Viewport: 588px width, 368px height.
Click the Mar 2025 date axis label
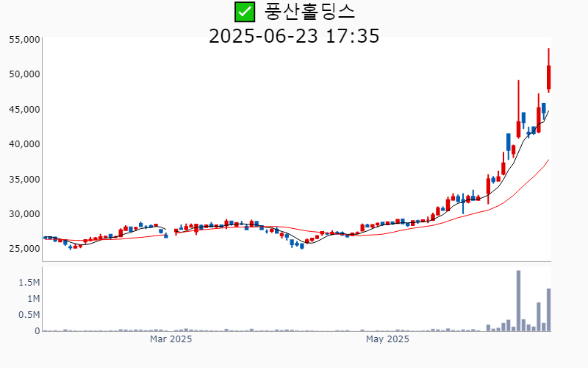pyautogui.click(x=171, y=339)
